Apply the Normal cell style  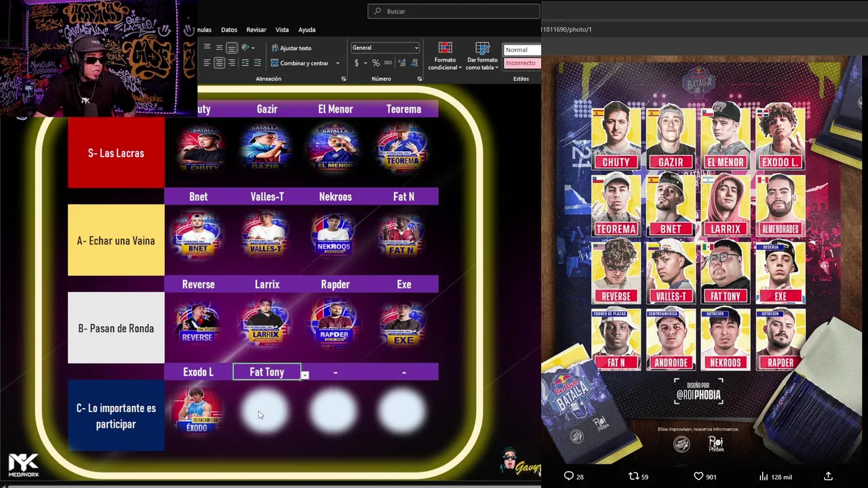pyautogui.click(x=522, y=49)
